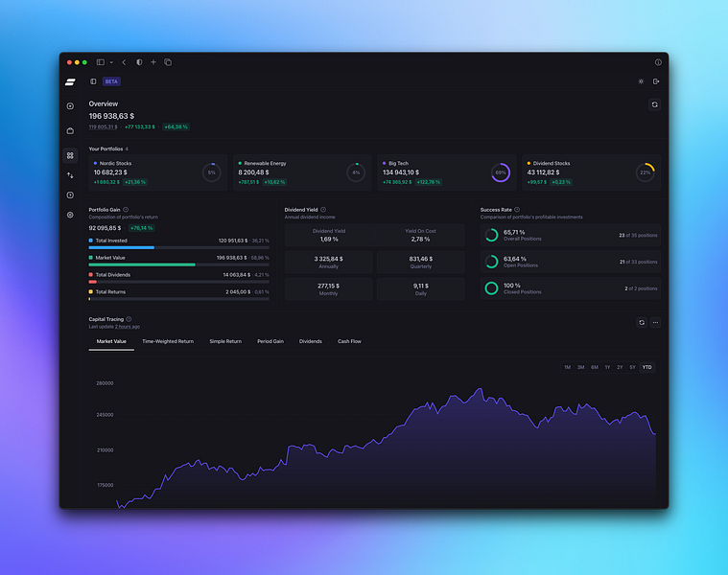Click the last update 2 hours ago link

coord(128,327)
